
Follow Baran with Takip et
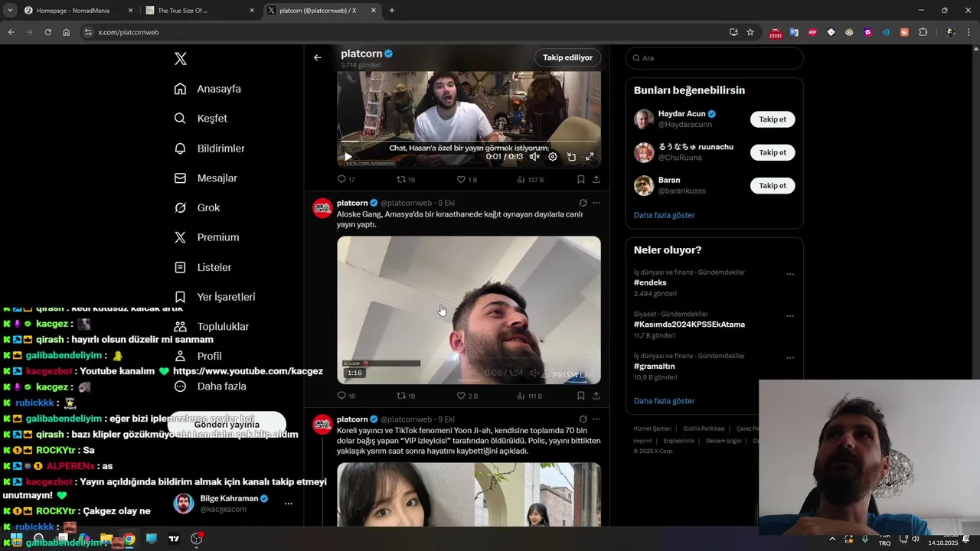click(773, 185)
